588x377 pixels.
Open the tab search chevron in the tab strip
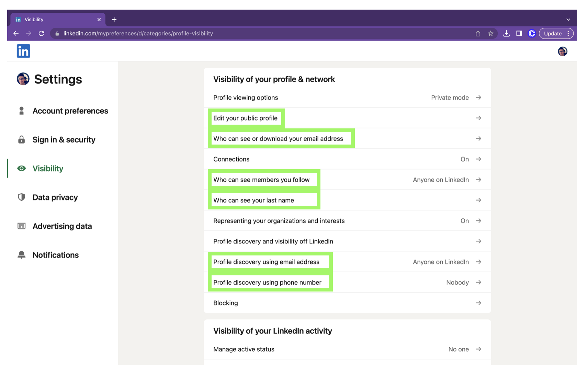point(568,20)
